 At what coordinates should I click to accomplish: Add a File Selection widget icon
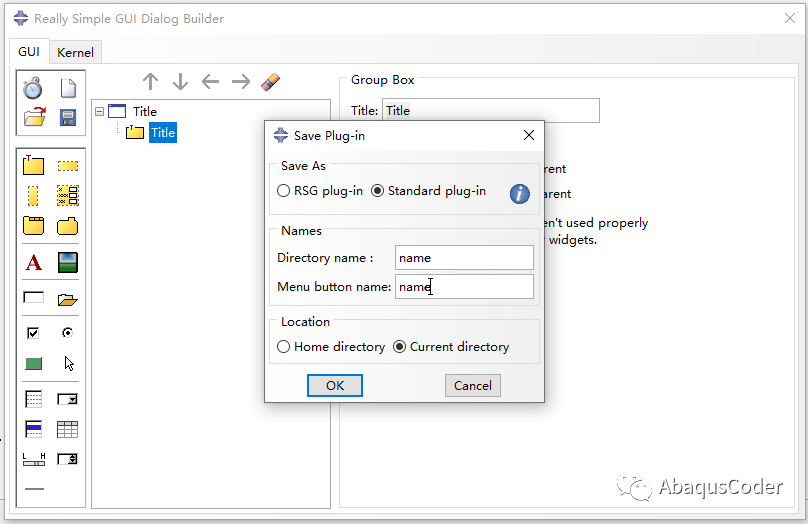[x=68, y=299]
